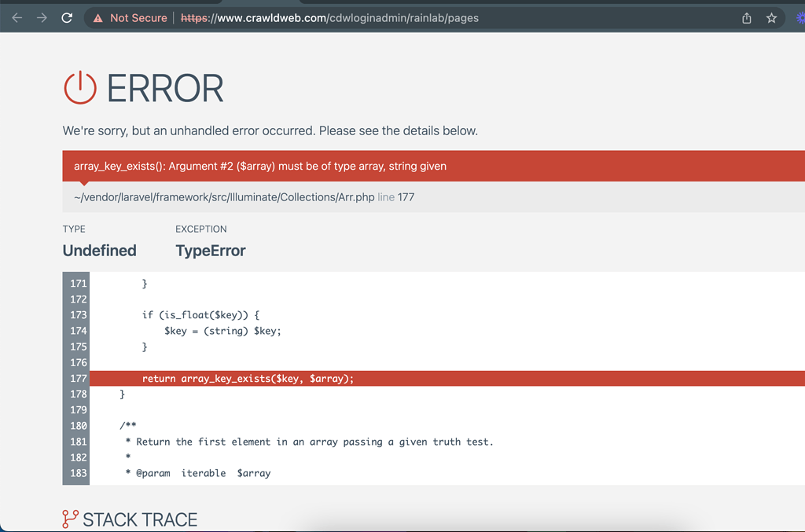Image resolution: width=805 pixels, height=532 pixels.
Task: Select the red error message banner
Action: point(259,166)
